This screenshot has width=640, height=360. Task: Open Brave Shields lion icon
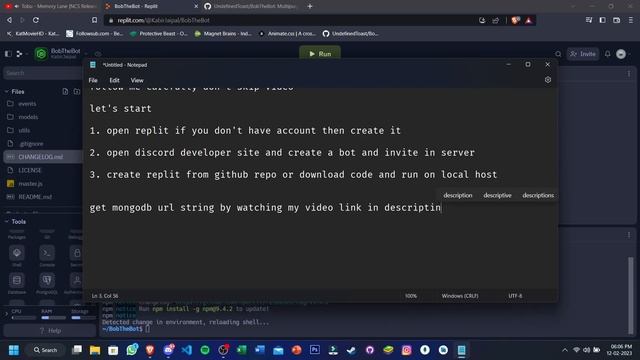[516, 20]
